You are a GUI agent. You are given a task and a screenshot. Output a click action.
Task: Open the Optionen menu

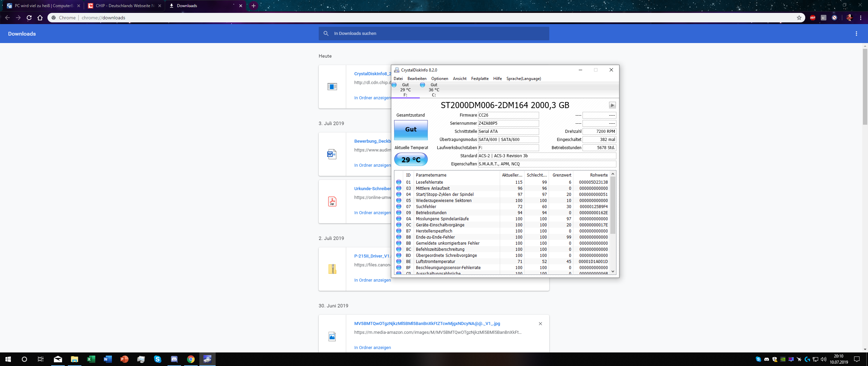pos(439,79)
